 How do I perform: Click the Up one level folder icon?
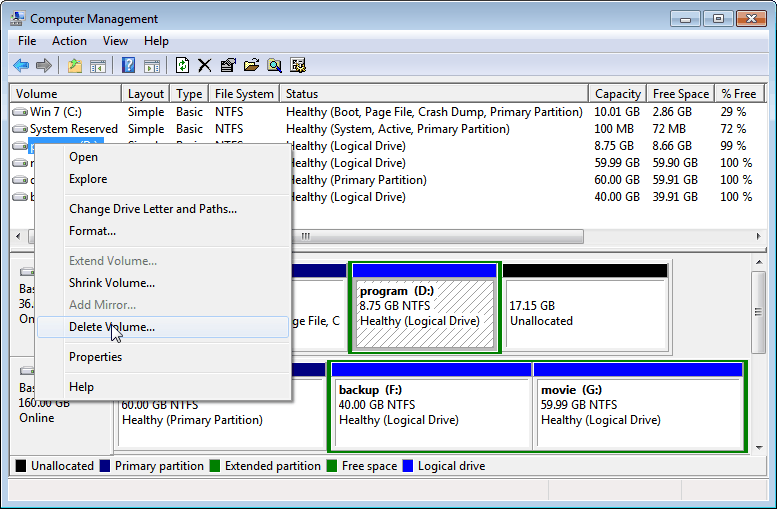coord(75,65)
